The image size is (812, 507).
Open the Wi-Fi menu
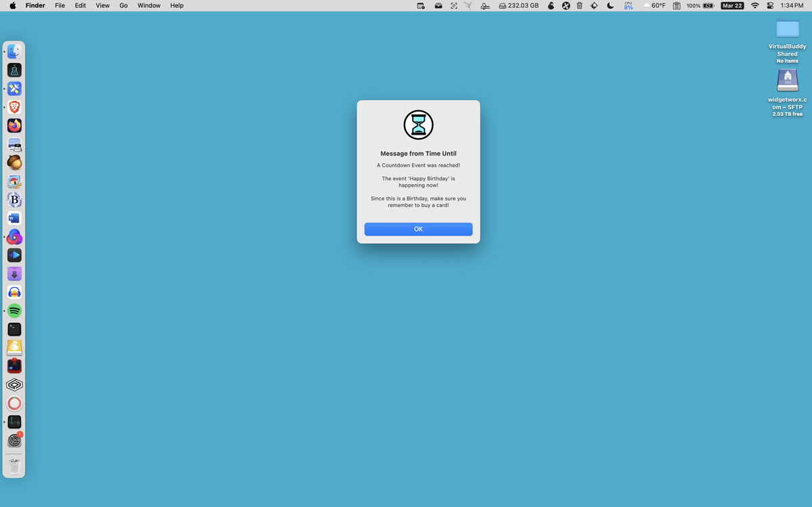tap(755, 5)
